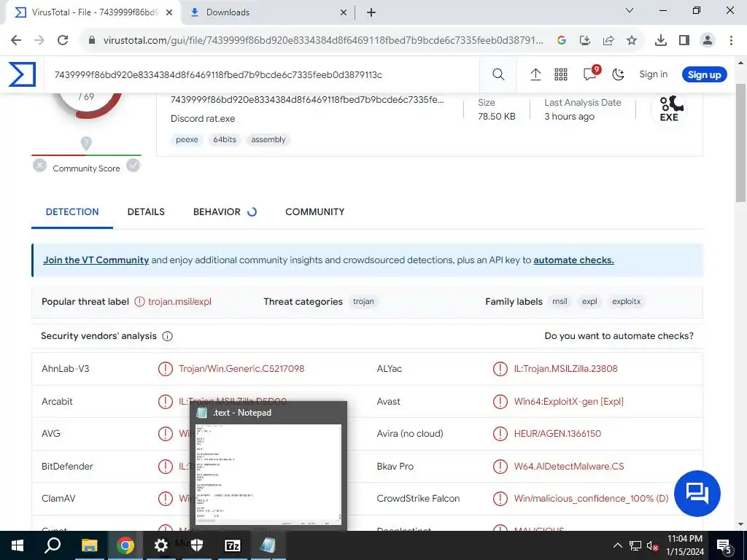Click the Win64:ExploitX-gen Avast result
747x560 pixels.
(x=568, y=402)
